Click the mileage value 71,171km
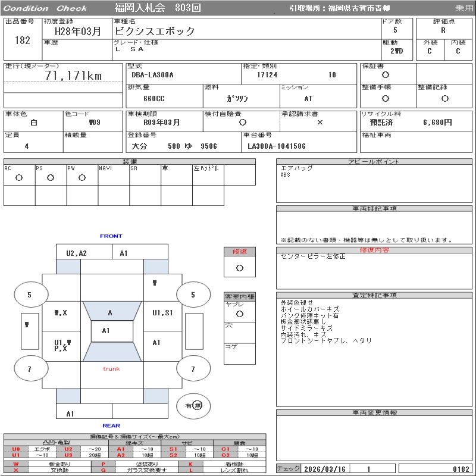 73,76
